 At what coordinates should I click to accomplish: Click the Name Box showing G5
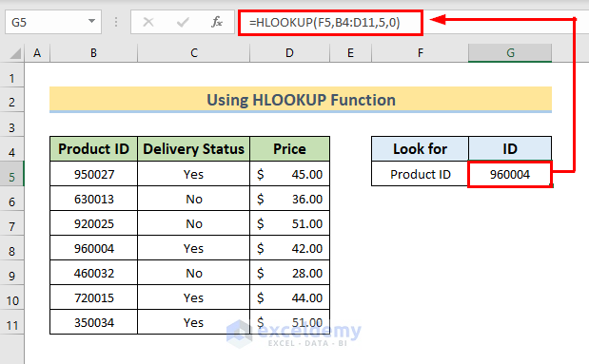[53, 22]
